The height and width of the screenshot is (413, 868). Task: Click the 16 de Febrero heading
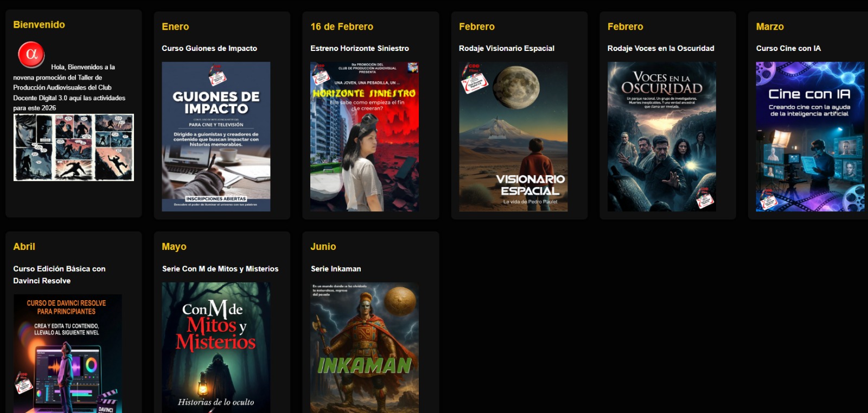coord(342,27)
